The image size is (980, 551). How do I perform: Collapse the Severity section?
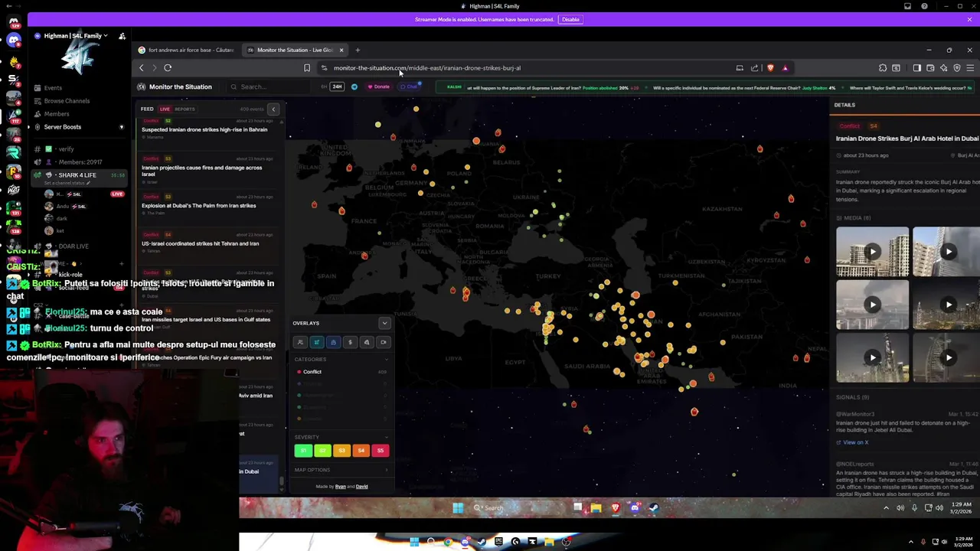[386, 438]
